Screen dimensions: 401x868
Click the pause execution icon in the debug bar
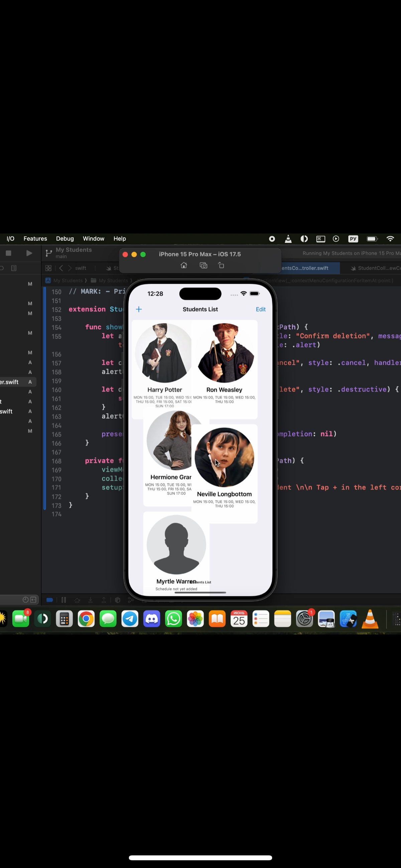click(x=64, y=600)
